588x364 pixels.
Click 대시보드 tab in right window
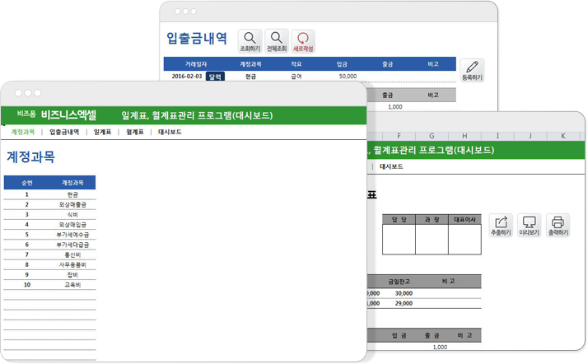391,166
